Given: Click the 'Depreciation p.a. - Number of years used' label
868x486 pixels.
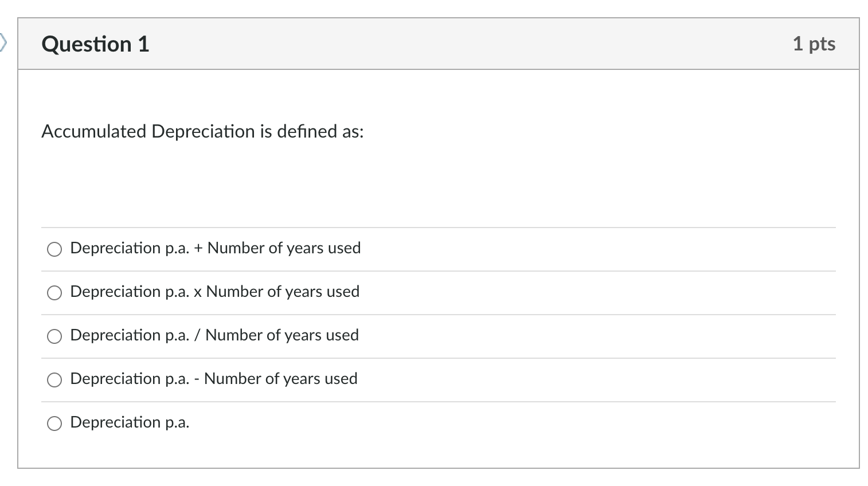Looking at the screenshot, I should point(214,379).
